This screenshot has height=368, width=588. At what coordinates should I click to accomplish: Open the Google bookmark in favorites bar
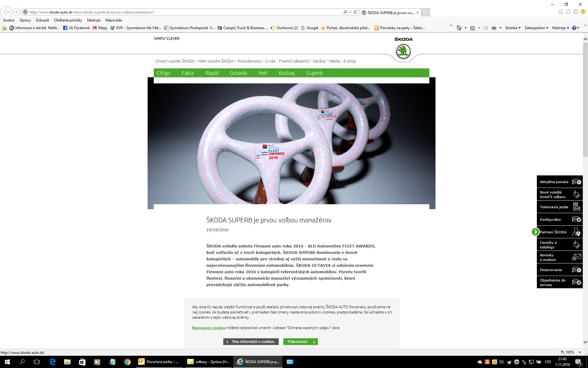[x=309, y=28]
